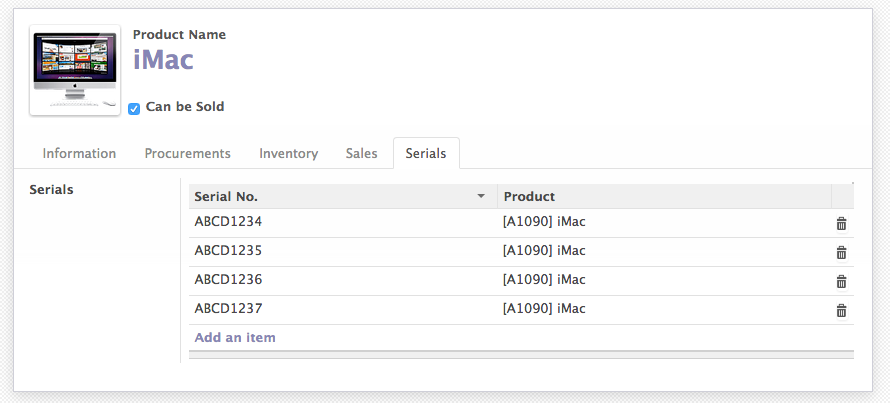
Task: Click the product cell in row ABCD1237
Action: click(664, 309)
